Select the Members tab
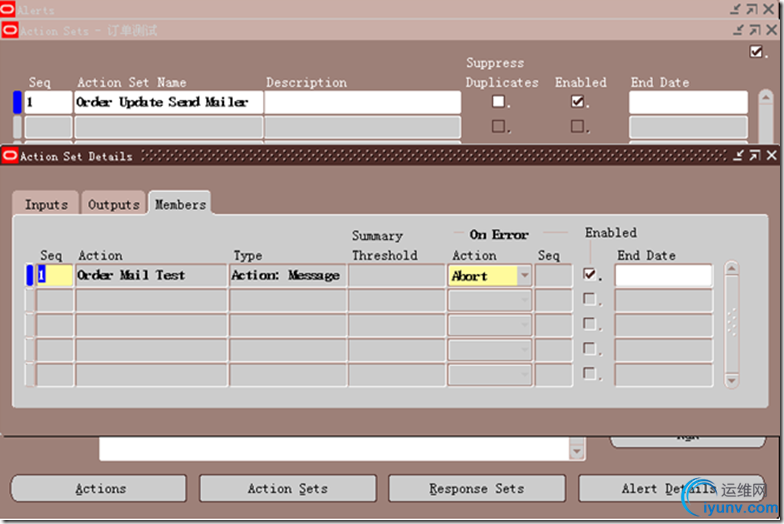The height and width of the screenshot is (524, 784). 180,204
